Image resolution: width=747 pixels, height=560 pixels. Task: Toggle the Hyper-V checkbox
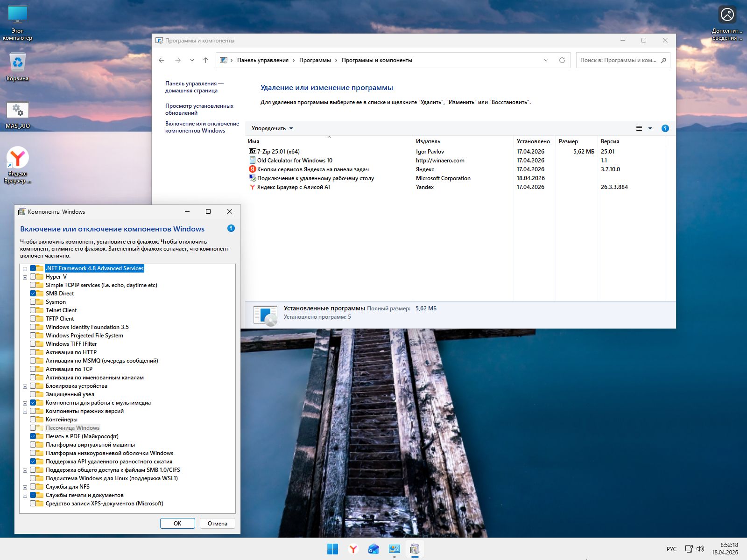pyautogui.click(x=33, y=277)
